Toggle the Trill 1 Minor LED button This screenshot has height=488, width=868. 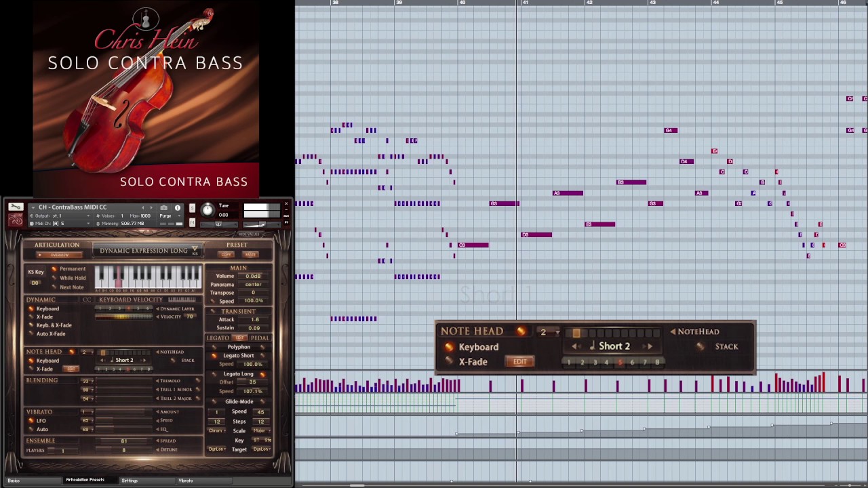coord(198,389)
